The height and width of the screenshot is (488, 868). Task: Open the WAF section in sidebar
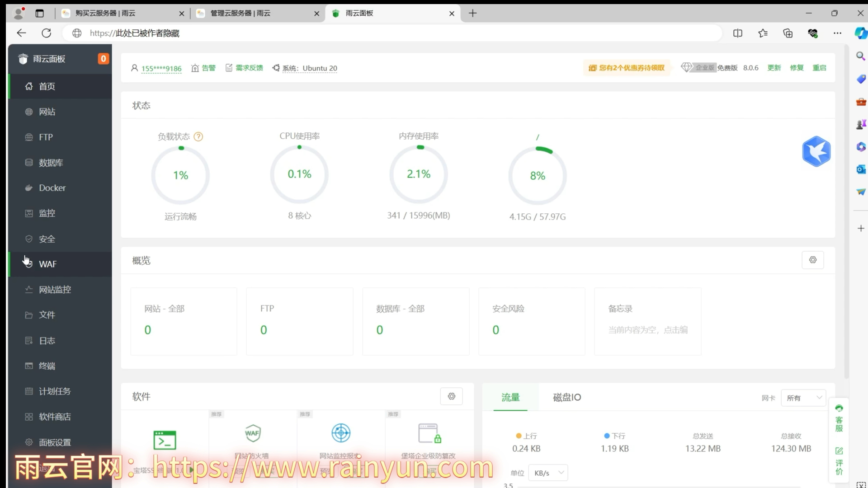60,264
